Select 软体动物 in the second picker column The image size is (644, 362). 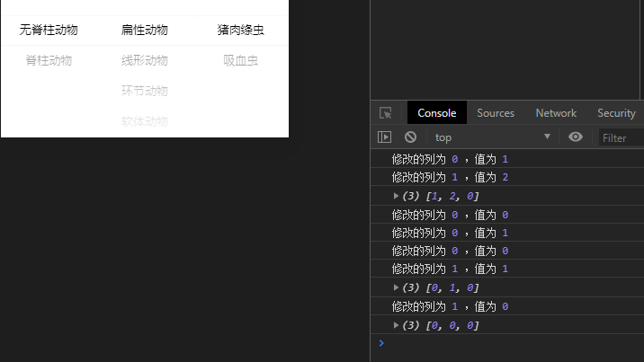(x=145, y=121)
